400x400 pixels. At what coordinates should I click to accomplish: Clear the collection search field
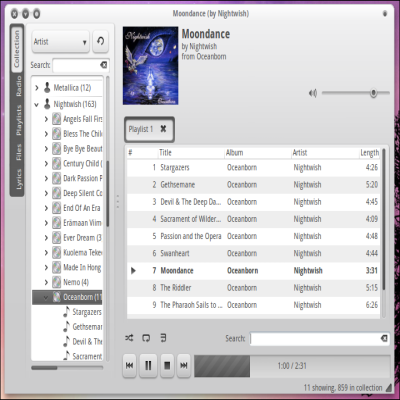point(104,65)
